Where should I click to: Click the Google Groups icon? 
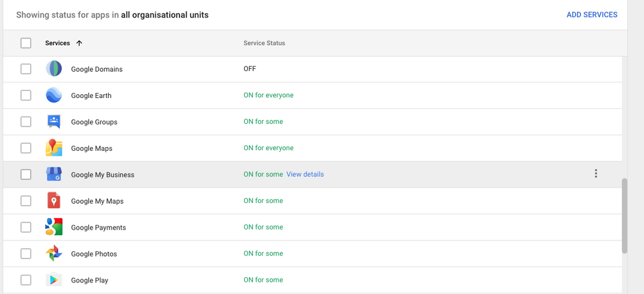pyautogui.click(x=54, y=122)
